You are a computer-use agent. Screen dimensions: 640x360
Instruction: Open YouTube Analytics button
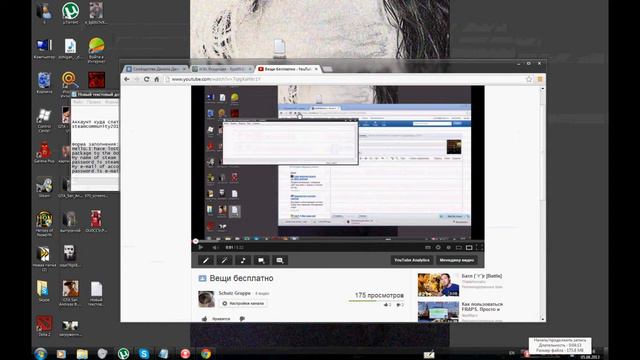pos(412,260)
